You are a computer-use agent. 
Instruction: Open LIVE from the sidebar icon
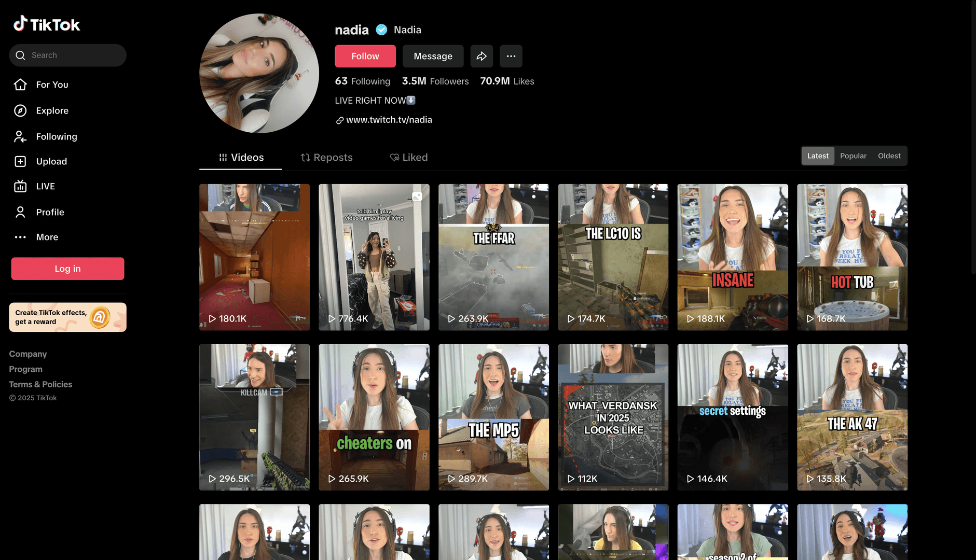click(x=20, y=186)
